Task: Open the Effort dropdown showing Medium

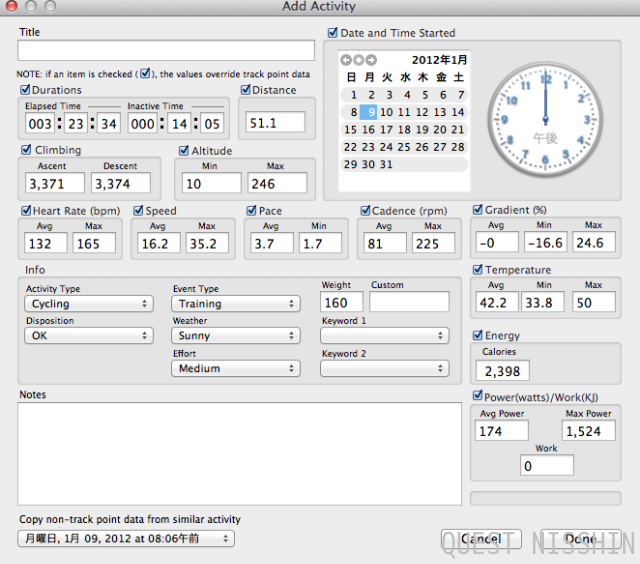Action: click(x=236, y=369)
